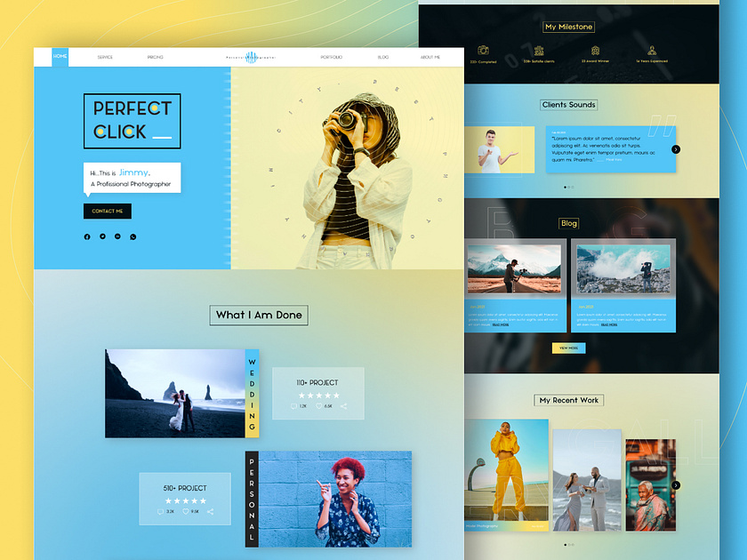
Task: Open the SERVICE menu item
Action: click(x=104, y=56)
